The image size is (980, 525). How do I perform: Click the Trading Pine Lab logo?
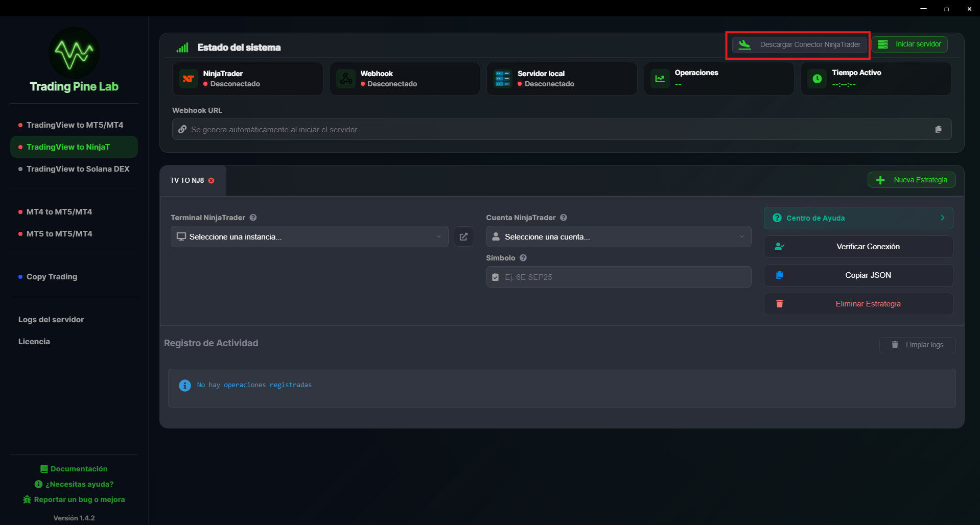pyautogui.click(x=73, y=53)
